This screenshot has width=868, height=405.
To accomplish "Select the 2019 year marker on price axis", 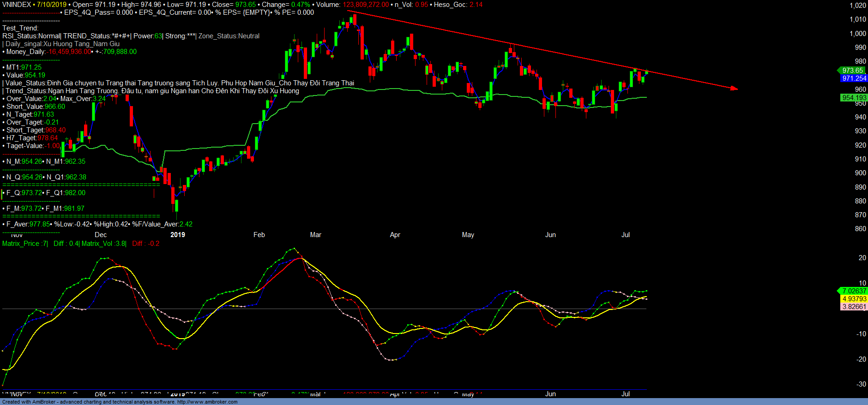I will click(178, 235).
